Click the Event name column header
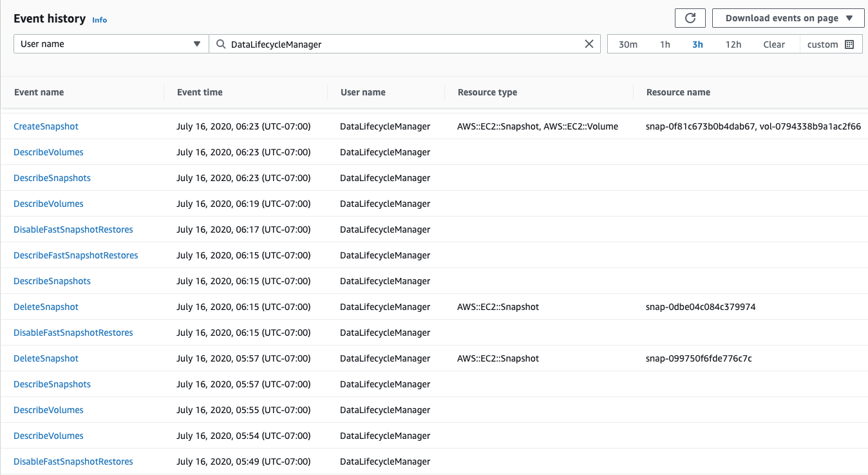The height and width of the screenshot is (475, 868). [x=39, y=92]
